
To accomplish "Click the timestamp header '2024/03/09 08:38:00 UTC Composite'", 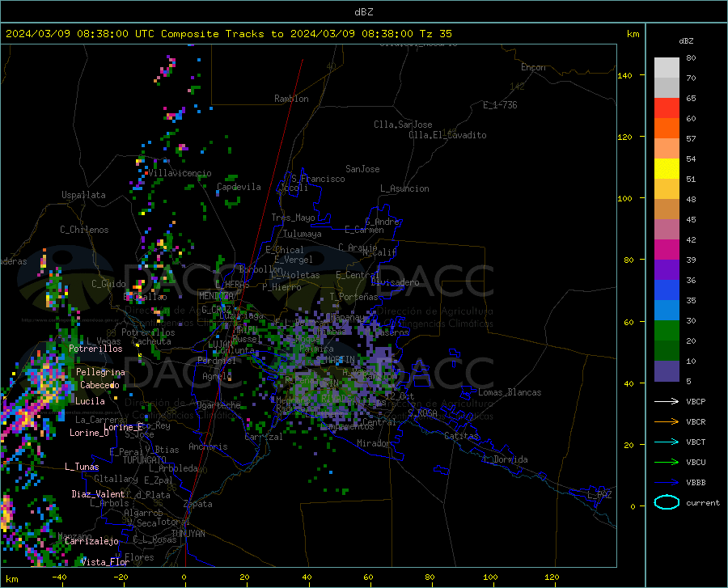I will pos(112,34).
